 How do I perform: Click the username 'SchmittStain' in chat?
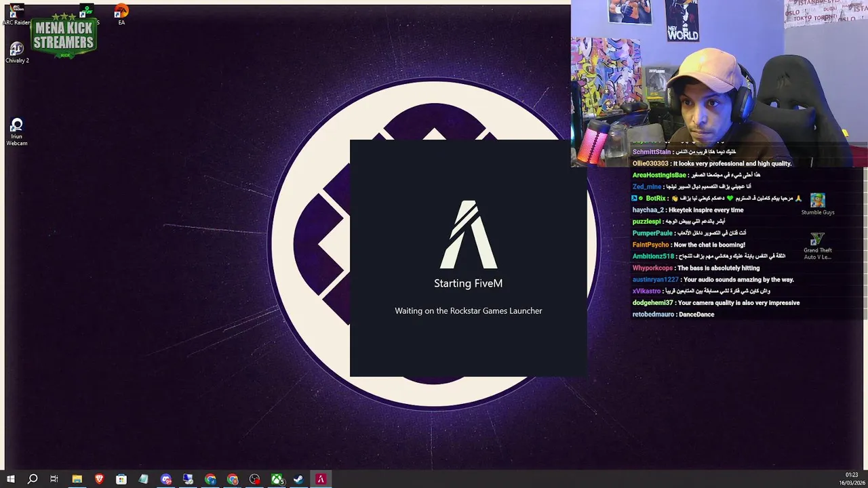coord(652,152)
